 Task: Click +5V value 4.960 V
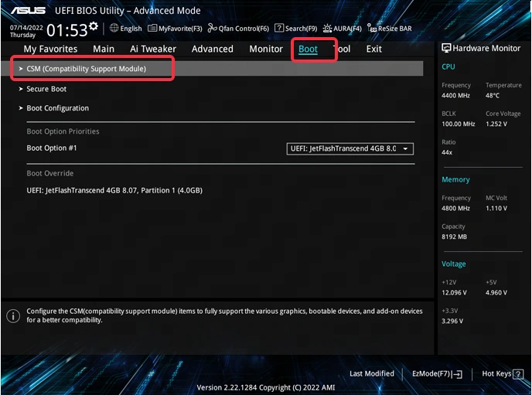tap(496, 293)
